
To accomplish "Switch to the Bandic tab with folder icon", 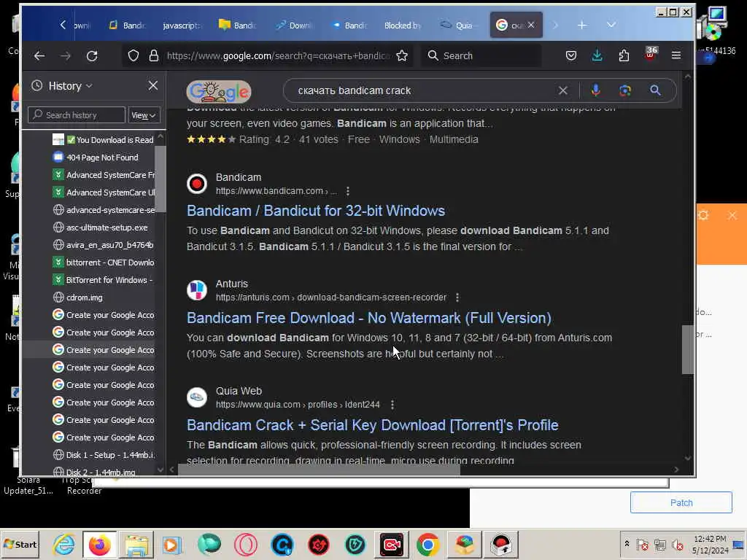I will point(237,26).
